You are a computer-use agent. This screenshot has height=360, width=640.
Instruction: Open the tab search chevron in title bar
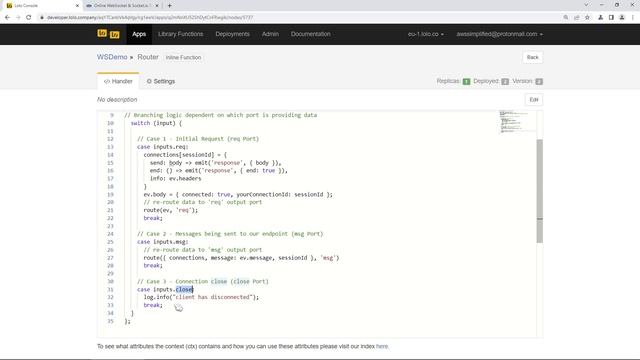[x=586, y=5]
